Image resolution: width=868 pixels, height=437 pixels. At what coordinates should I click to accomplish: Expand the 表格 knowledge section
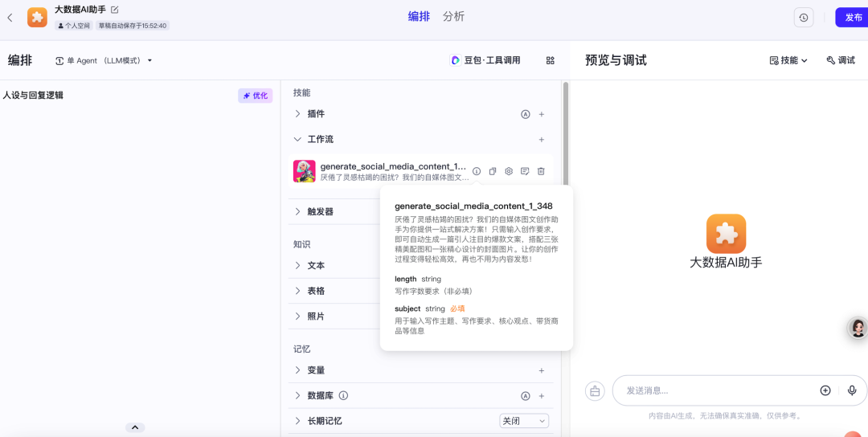pyautogui.click(x=298, y=291)
